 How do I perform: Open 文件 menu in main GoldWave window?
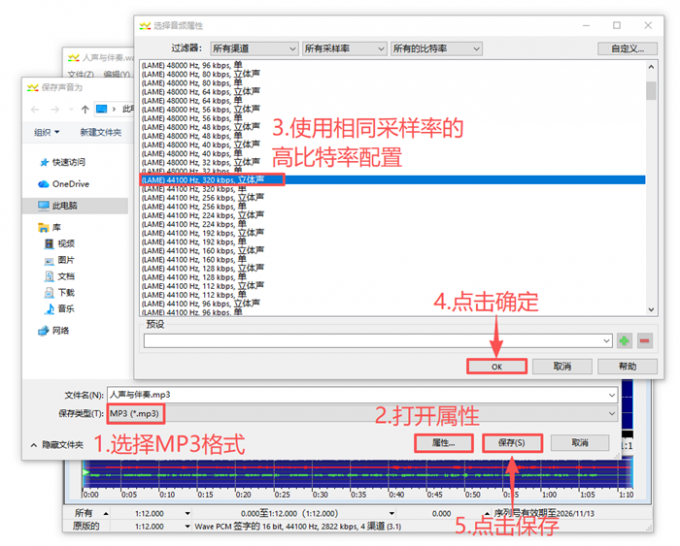coord(81,75)
